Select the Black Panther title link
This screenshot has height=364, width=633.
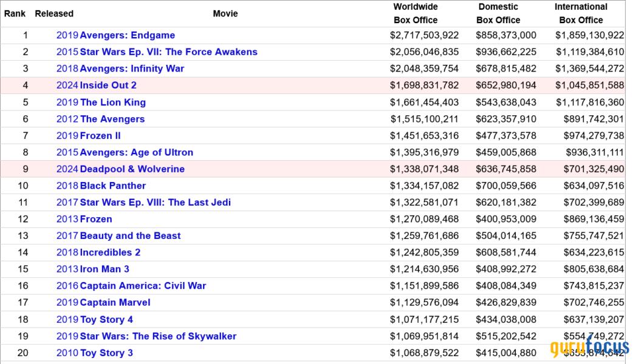point(113,186)
